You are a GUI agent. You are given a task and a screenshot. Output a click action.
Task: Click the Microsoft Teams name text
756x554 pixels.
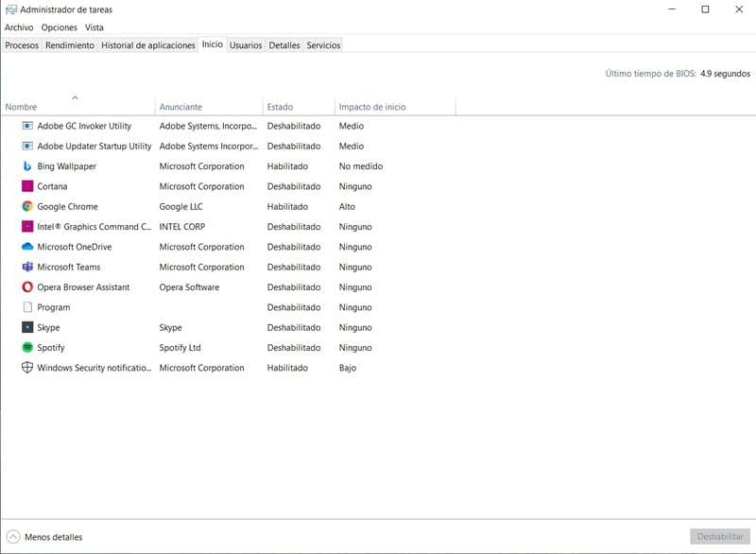[68, 267]
